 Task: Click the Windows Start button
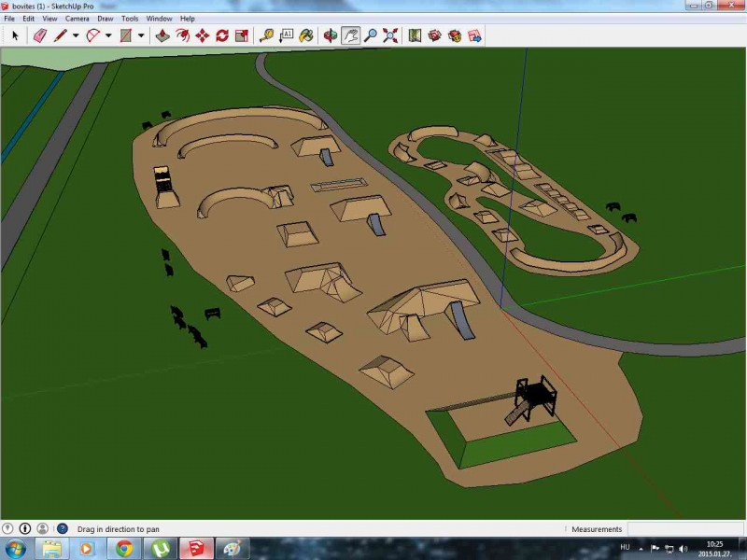coord(17,548)
